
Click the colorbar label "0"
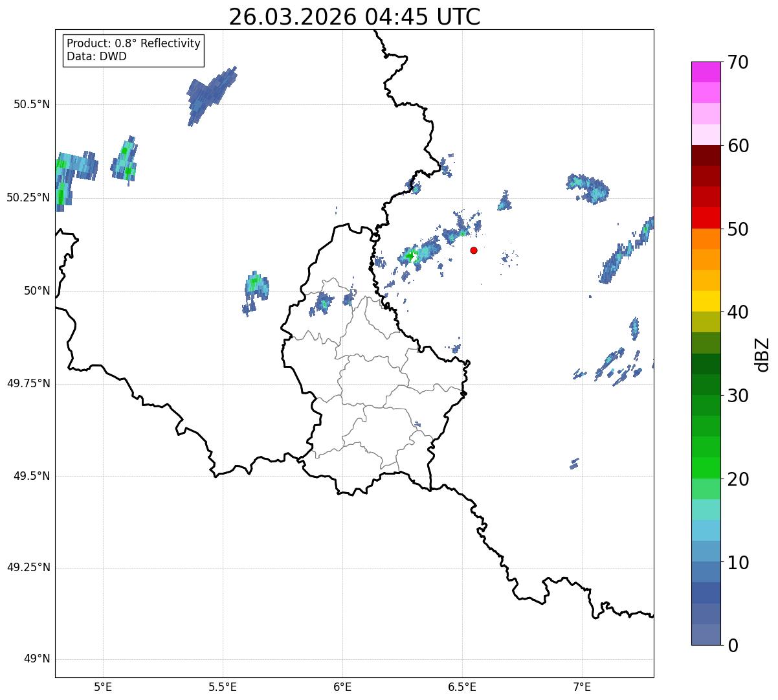[733, 646]
